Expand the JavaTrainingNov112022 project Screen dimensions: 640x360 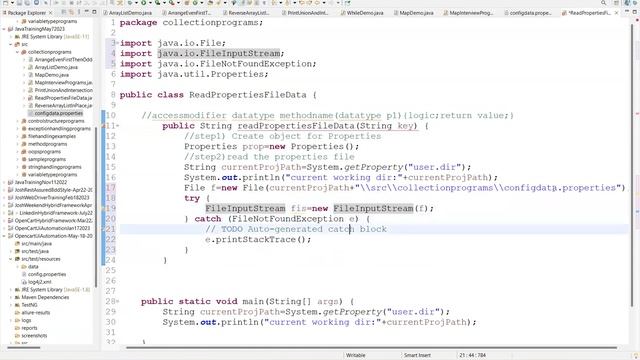[4, 182]
